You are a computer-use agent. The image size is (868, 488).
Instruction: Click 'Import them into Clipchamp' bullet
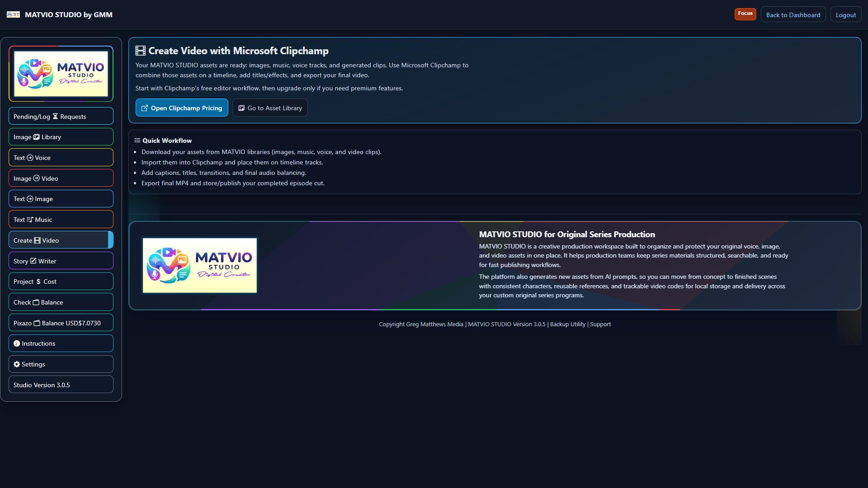click(232, 162)
